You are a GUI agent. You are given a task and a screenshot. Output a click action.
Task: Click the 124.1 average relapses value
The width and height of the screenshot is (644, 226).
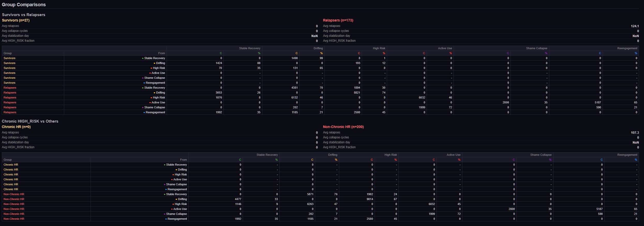coord(635,26)
